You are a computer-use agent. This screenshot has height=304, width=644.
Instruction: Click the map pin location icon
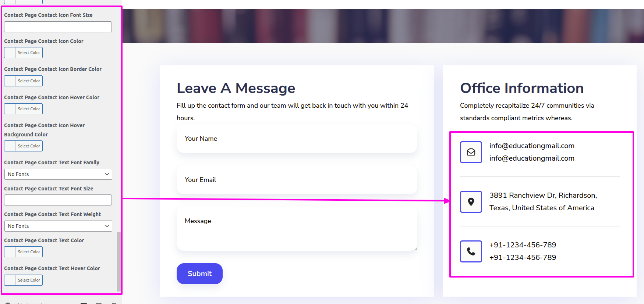tap(471, 202)
